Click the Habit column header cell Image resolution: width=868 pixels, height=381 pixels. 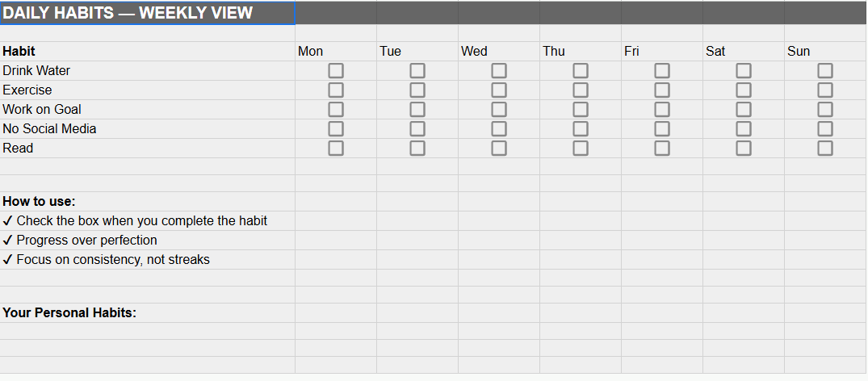click(148, 52)
